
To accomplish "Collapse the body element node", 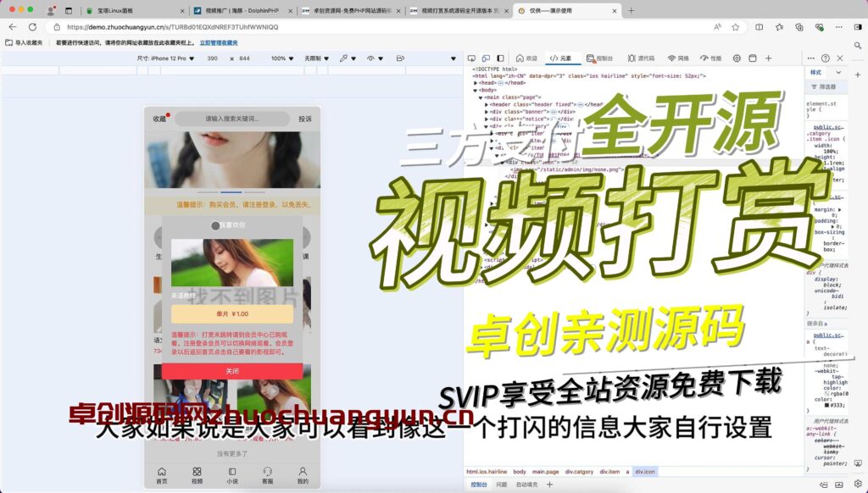I will point(476,90).
